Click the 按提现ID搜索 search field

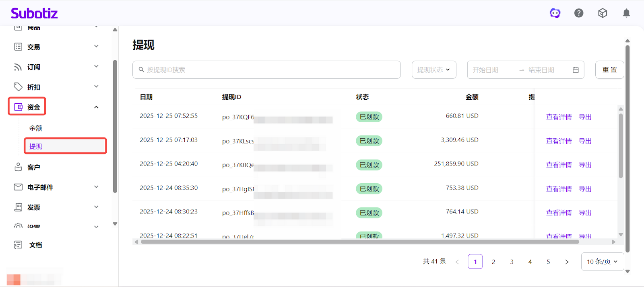coord(266,70)
